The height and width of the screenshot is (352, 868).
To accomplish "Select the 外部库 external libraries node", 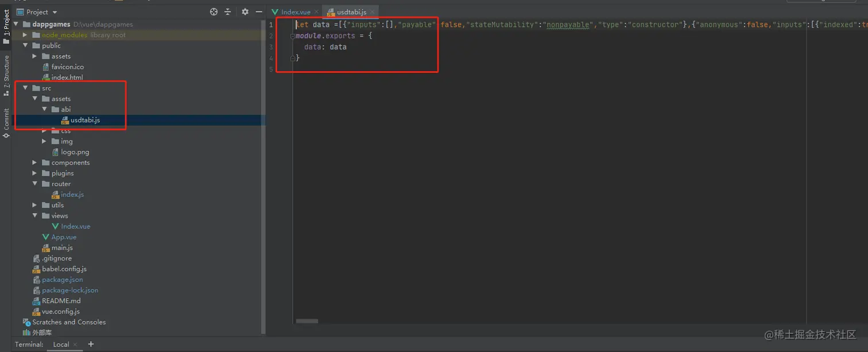I will 41,332.
